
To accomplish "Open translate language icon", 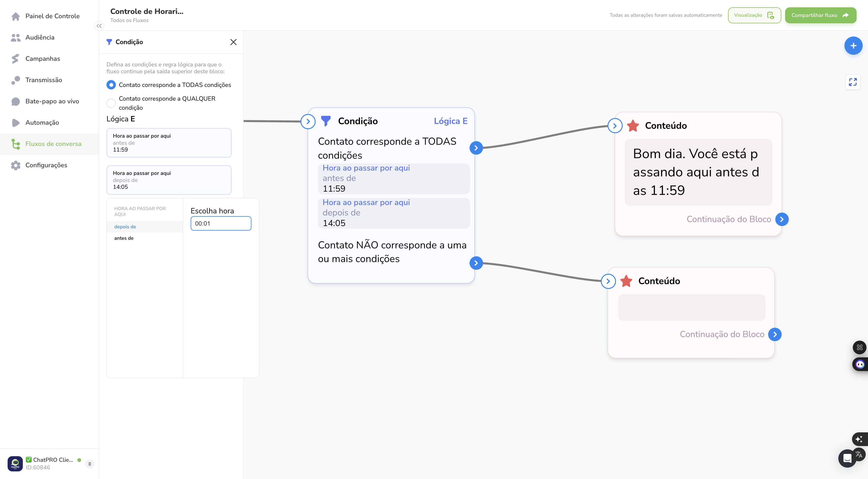I will [859, 455].
